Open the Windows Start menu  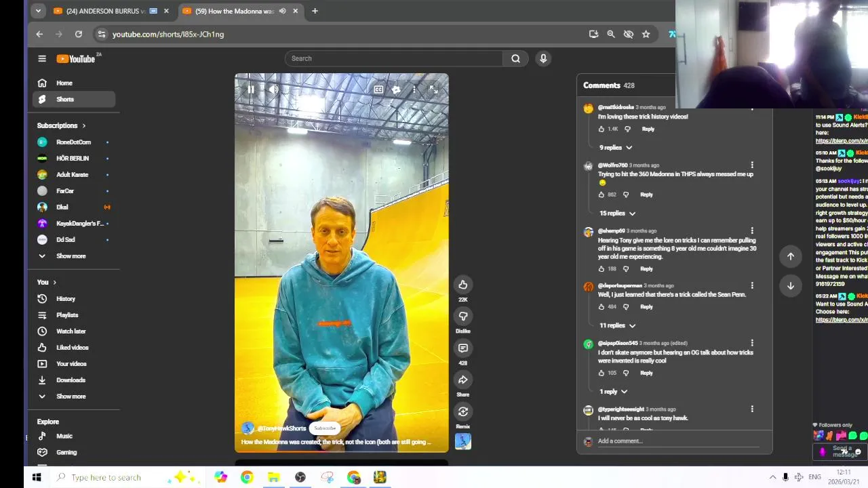pos(37,478)
